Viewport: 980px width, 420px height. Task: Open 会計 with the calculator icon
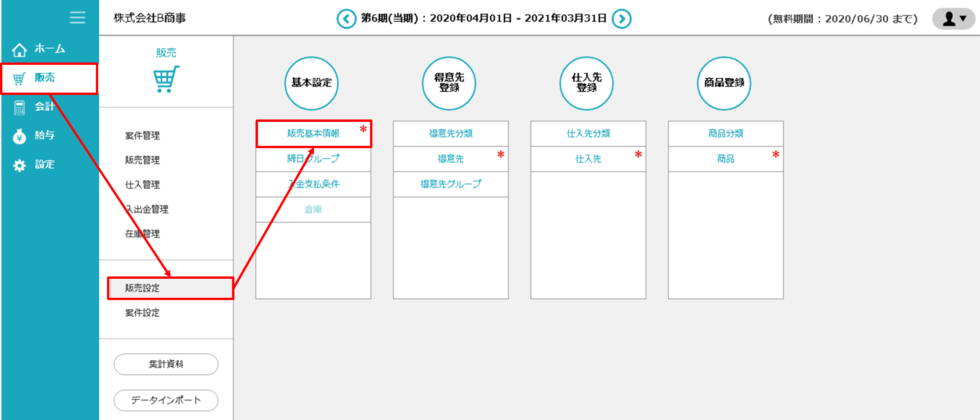tap(19, 107)
